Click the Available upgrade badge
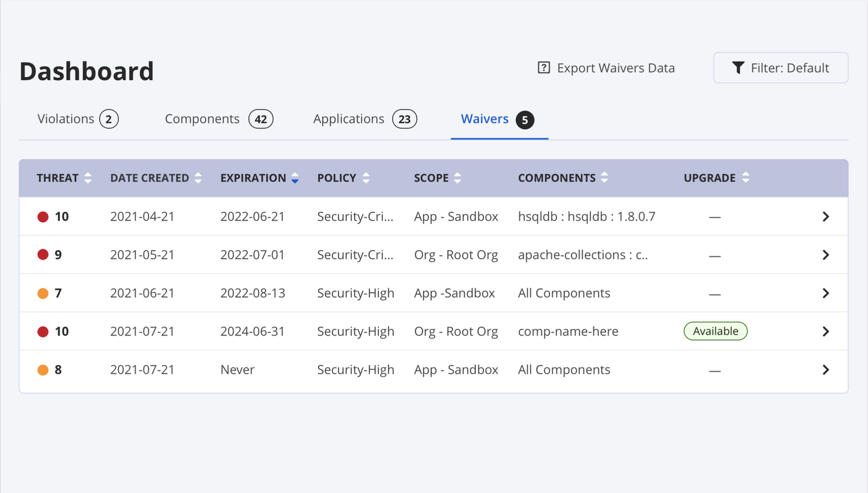 point(715,331)
